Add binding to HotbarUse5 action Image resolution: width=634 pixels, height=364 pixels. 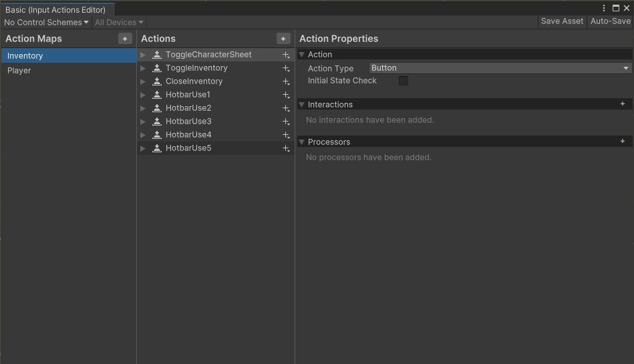tap(286, 148)
